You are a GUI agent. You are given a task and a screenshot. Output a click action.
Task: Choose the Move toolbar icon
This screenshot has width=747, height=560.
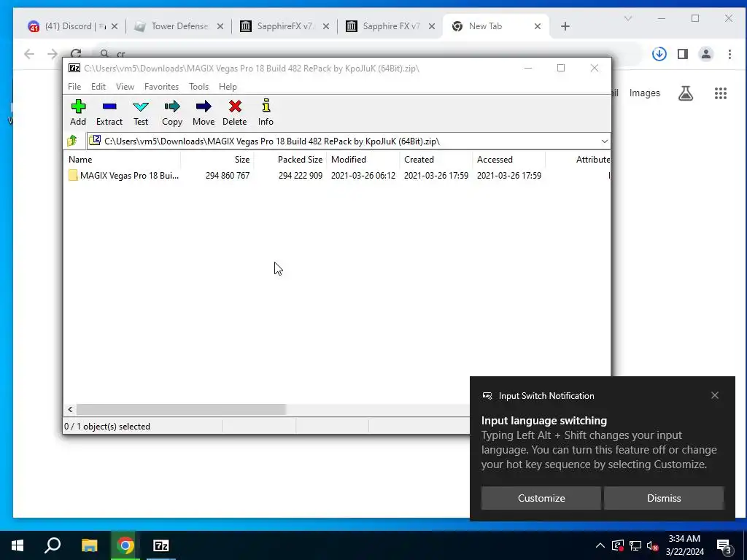(204, 113)
